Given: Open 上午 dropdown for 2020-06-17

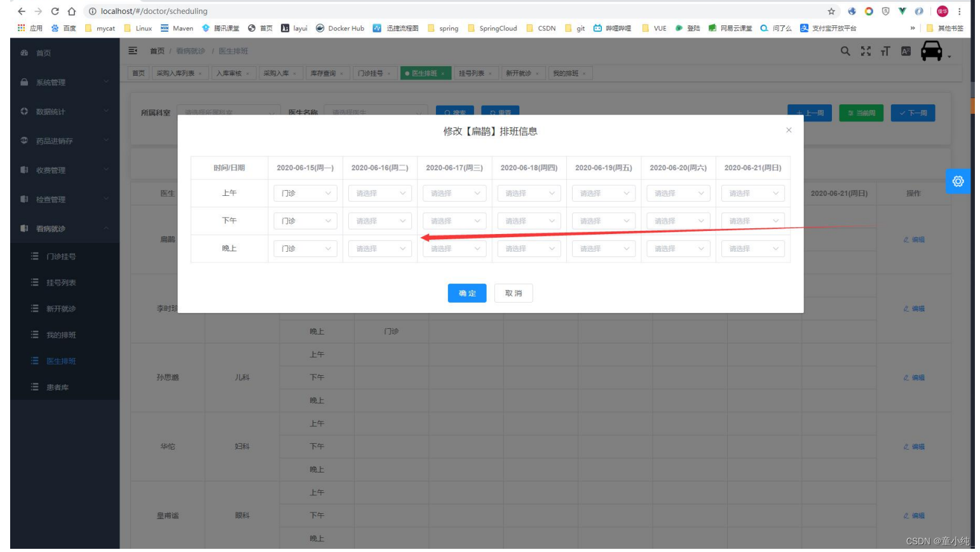Looking at the screenshot, I should coord(454,193).
